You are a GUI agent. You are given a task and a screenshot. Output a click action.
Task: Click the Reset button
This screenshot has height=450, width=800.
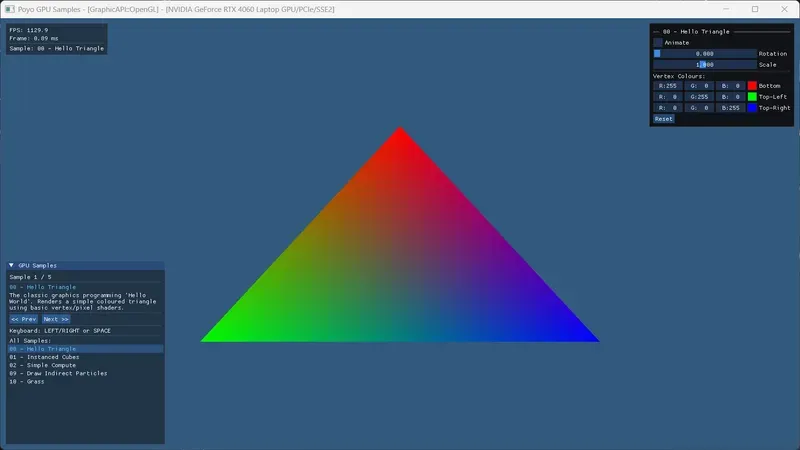click(x=664, y=119)
